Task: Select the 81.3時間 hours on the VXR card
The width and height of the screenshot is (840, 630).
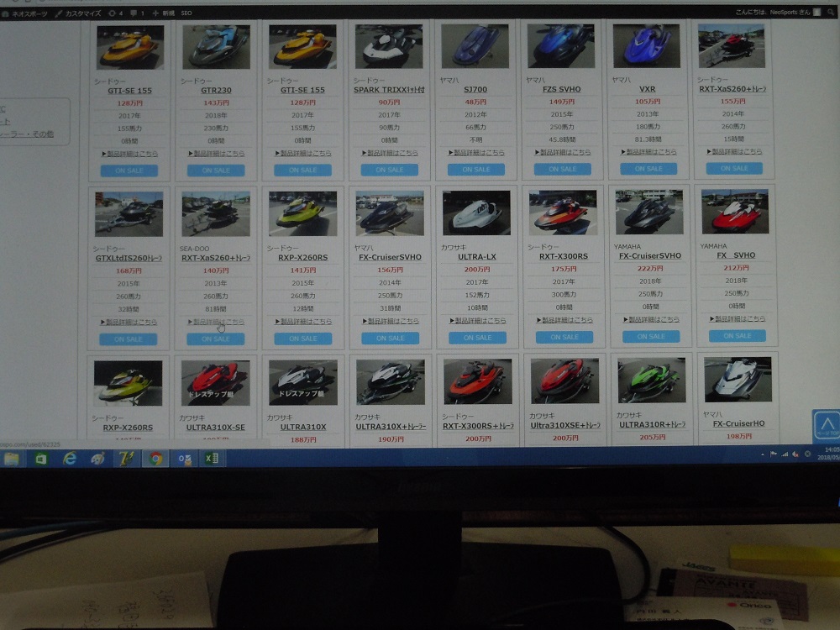Action: [x=648, y=139]
